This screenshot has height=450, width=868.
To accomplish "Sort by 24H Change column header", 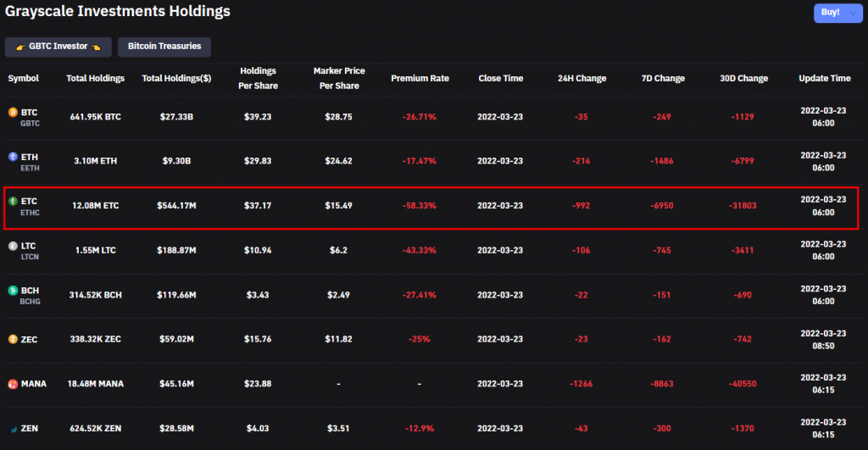I will pyautogui.click(x=581, y=78).
